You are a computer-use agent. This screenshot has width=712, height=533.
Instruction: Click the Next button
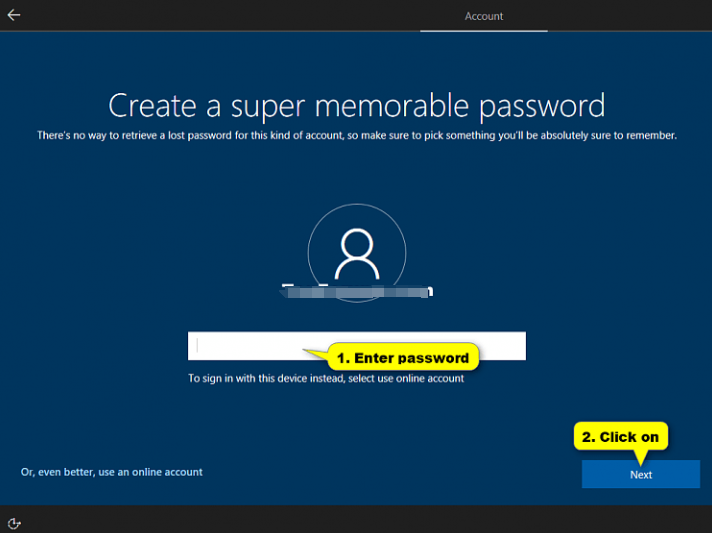click(x=640, y=474)
